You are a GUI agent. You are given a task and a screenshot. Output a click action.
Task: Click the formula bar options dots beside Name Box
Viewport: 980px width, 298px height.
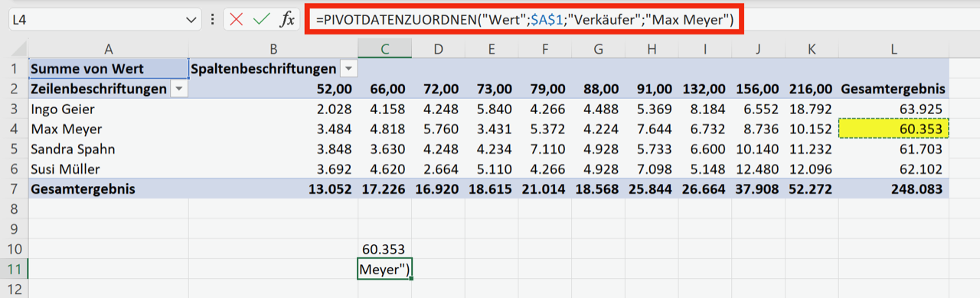212,20
